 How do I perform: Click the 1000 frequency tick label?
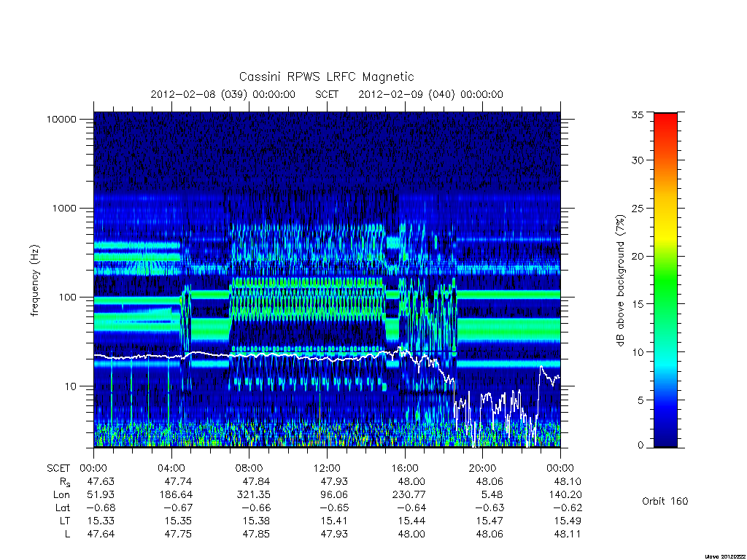click(x=64, y=208)
